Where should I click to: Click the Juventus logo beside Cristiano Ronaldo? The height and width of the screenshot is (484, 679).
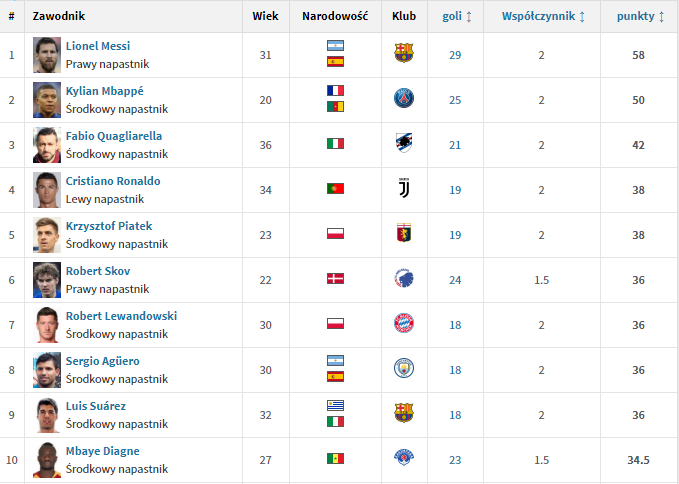404,188
